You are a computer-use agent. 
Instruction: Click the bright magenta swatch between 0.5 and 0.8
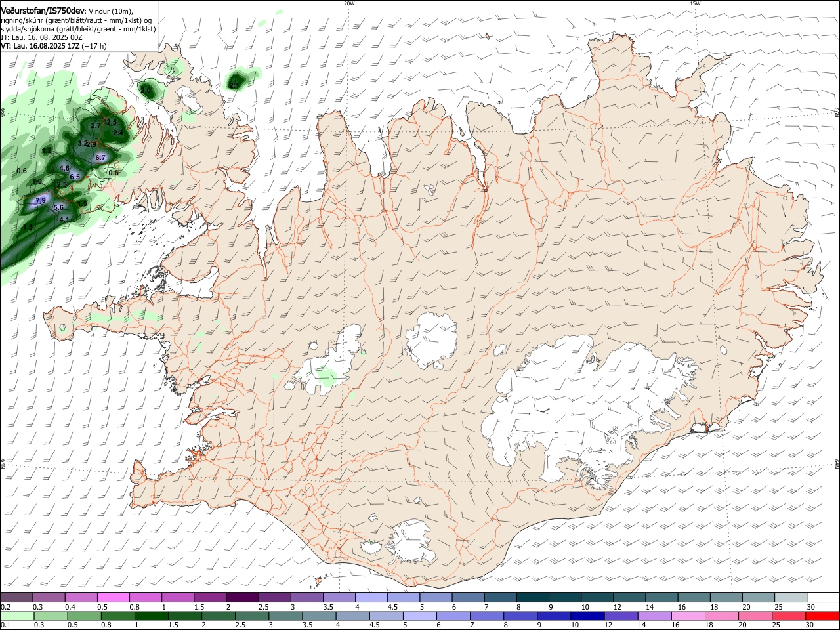[x=113, y=598]
